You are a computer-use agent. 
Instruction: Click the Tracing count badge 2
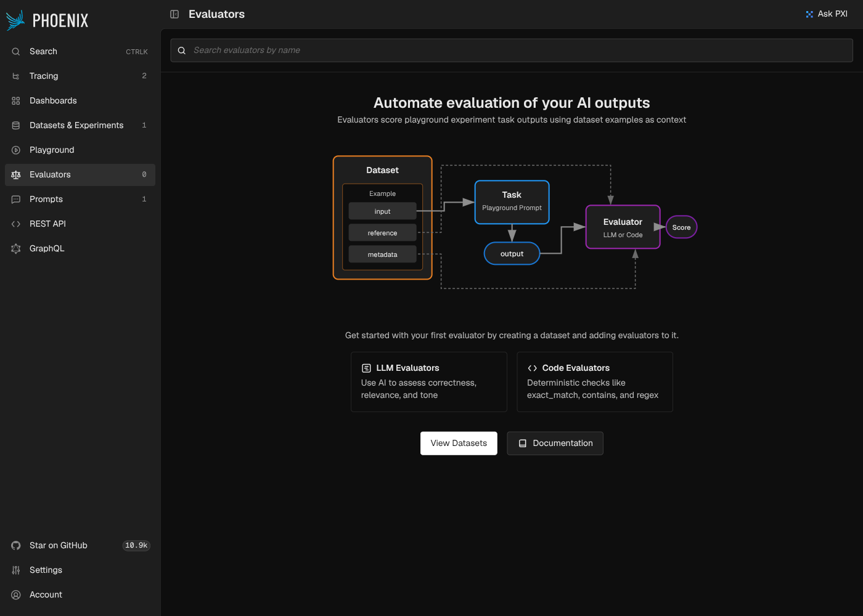coord(144,76)
